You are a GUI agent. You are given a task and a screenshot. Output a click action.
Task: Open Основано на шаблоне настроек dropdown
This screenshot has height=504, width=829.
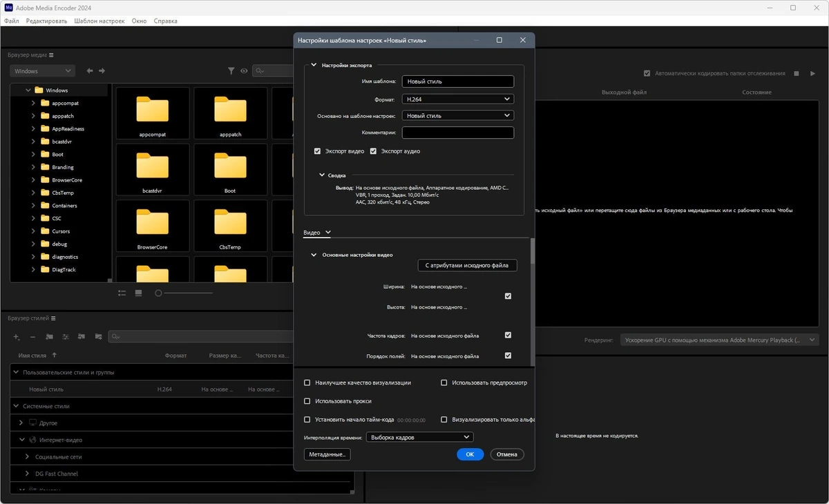pos(458,115)
